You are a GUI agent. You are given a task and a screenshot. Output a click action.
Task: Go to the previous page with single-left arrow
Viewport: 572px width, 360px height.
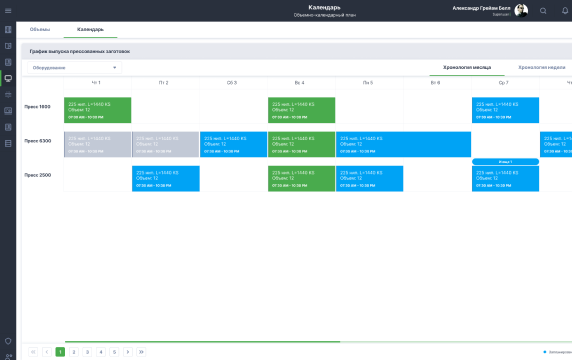[47, 352]
